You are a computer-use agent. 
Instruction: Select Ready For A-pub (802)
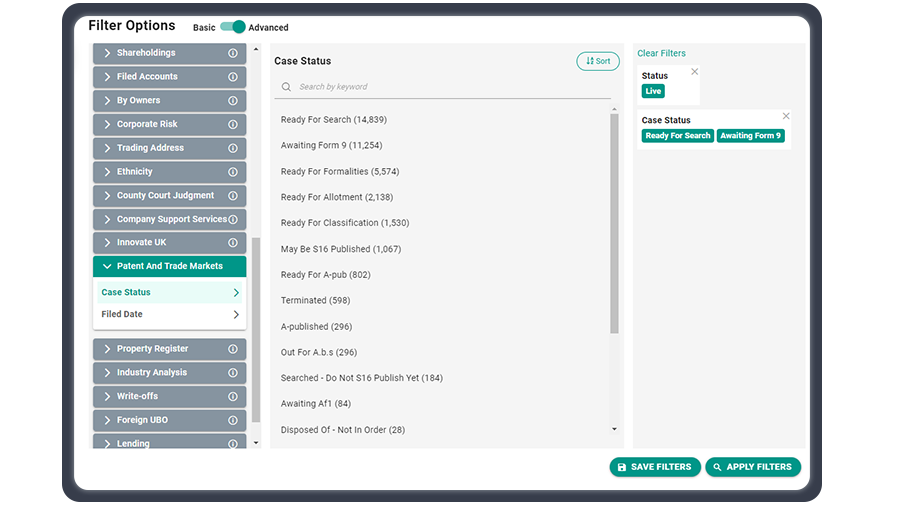326,275
